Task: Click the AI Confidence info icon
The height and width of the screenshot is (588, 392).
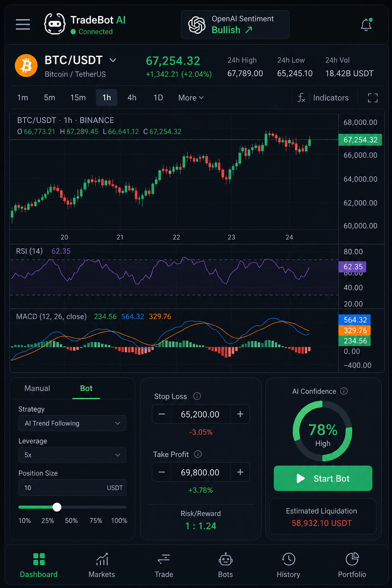Action: [x=344, y=391]
